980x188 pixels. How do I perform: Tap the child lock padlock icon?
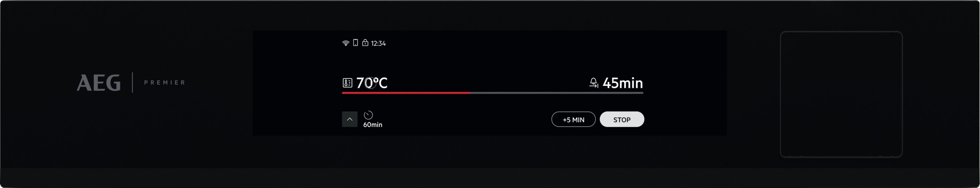point(365,43)
